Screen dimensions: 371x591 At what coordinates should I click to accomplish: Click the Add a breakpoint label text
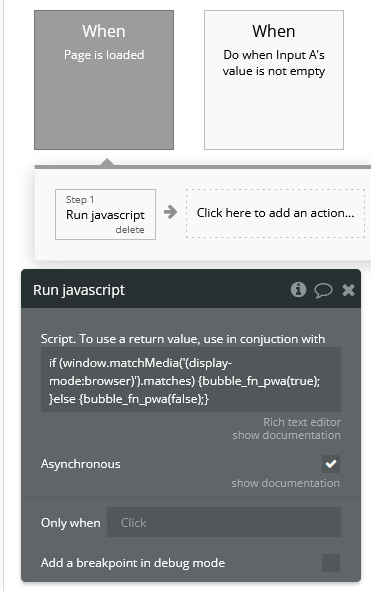pyautogui.click(x=133, y=563)
